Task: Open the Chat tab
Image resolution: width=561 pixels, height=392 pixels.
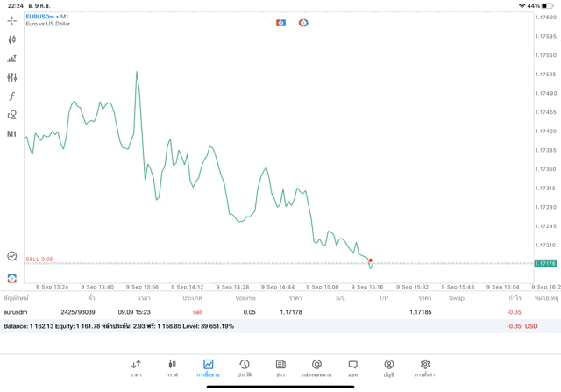Action: tap(352, 367)
